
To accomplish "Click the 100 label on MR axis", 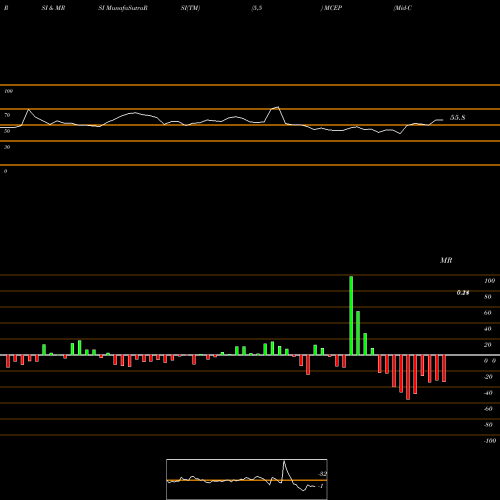I will point(489,281).
